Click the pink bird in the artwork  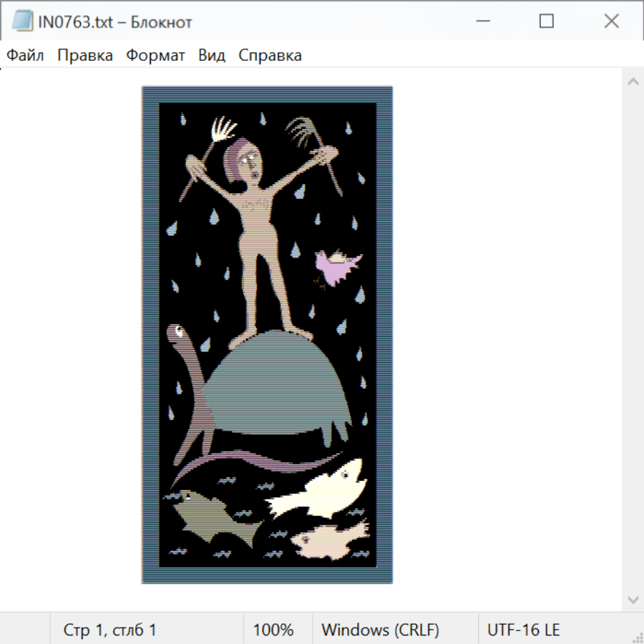336,267
